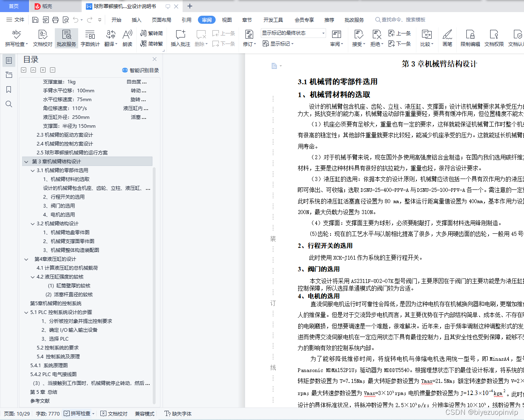524x420 pixels.
Task: Collapse 第4章液压缸的设计 node
Action: 26,259
